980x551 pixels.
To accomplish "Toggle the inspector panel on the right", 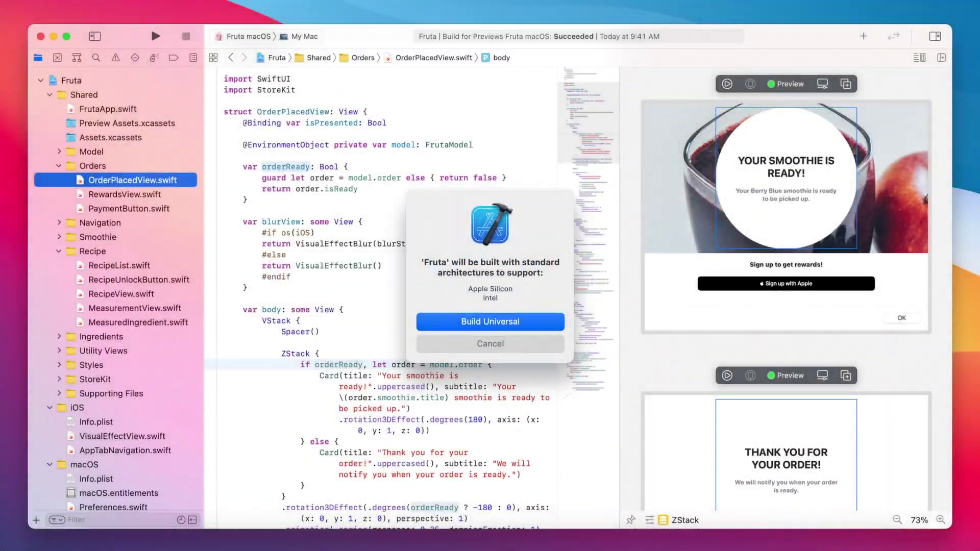I will pos(935,36).
